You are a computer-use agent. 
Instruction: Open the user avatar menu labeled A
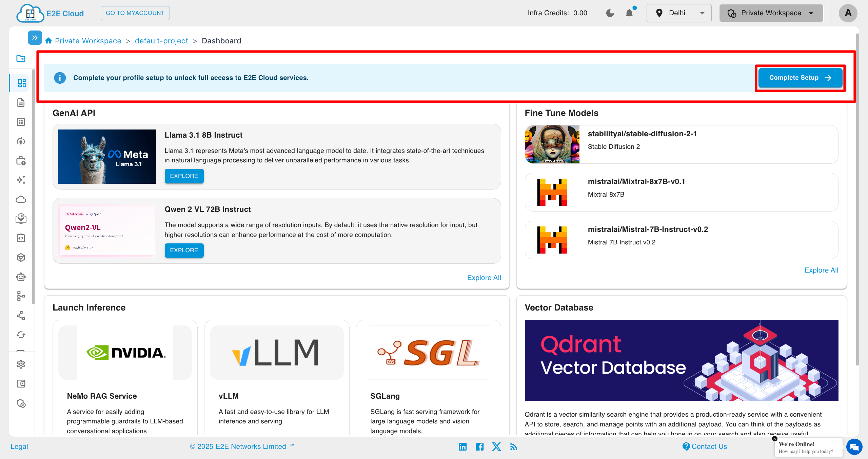coord(848,13)
